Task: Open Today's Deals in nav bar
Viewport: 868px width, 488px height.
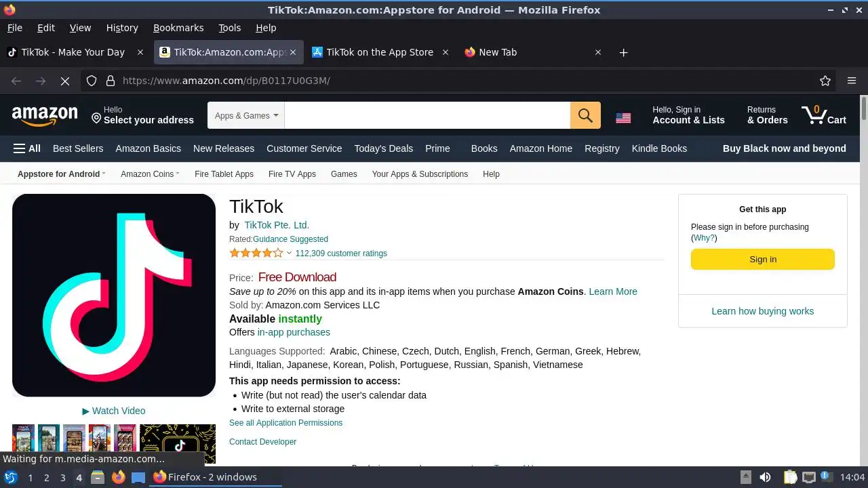Action: [383, 148]
